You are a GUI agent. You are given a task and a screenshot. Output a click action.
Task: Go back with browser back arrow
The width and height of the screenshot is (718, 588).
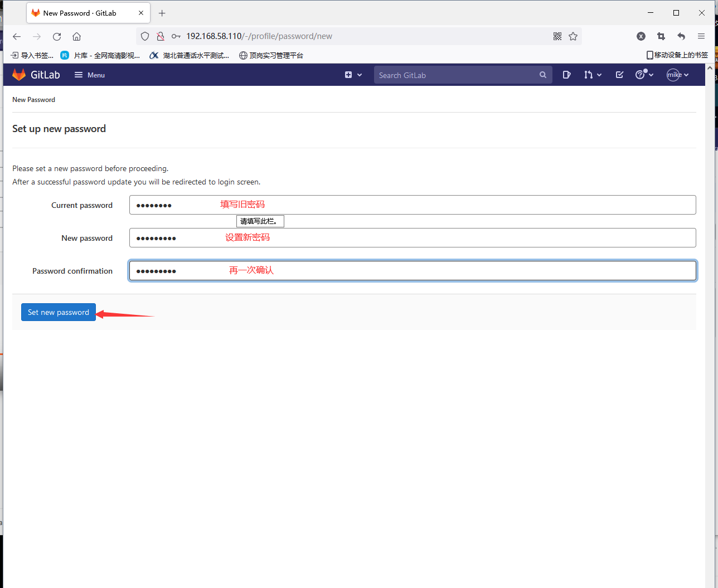tap(17, 36)
